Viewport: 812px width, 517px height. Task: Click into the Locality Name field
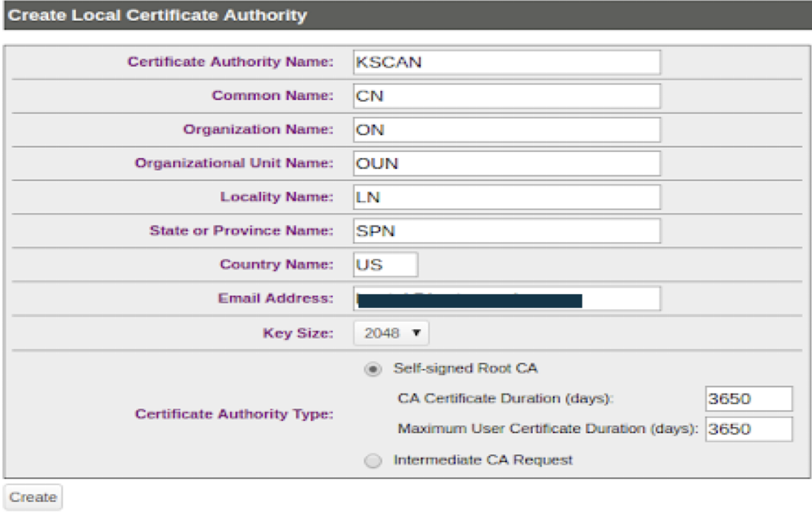(507, 198)
